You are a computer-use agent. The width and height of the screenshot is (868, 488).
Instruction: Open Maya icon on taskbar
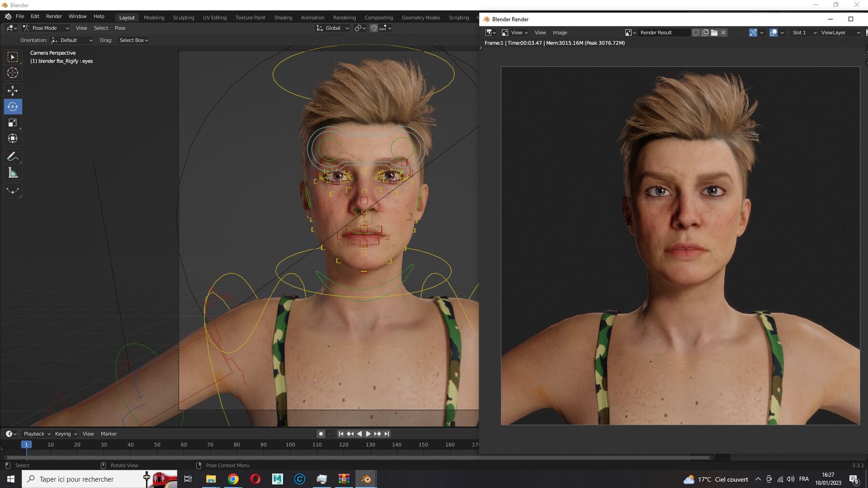click(x=277, y=479)
